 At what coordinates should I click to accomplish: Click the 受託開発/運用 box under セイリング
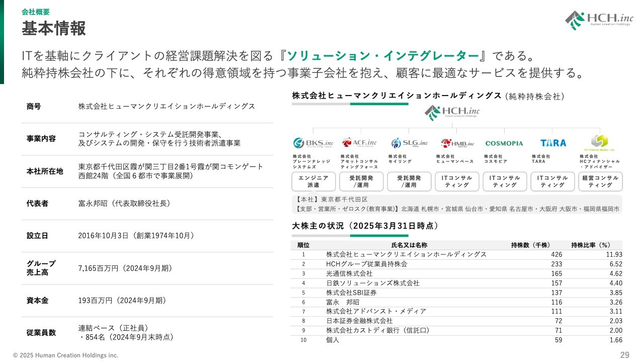click(x=409, y=182)
